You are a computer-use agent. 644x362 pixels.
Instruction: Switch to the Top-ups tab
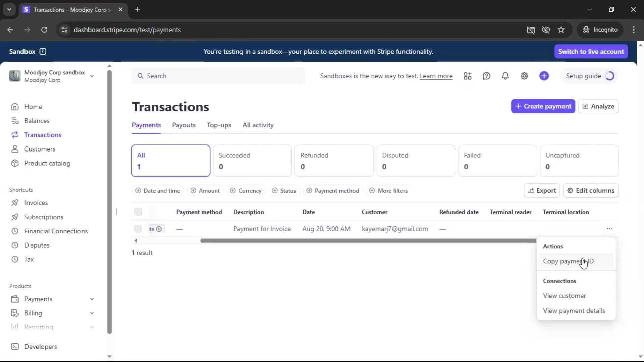pos(219,125)
